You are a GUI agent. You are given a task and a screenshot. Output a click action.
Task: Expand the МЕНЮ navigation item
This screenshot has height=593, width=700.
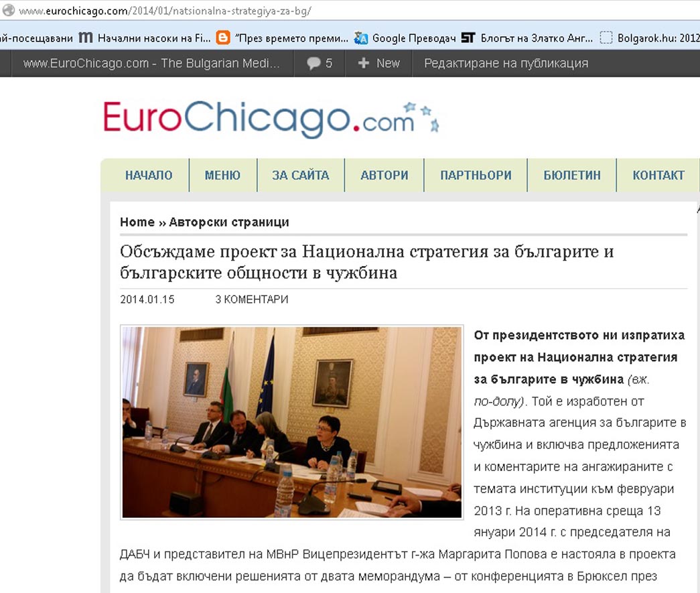click(x=222, y=176)
